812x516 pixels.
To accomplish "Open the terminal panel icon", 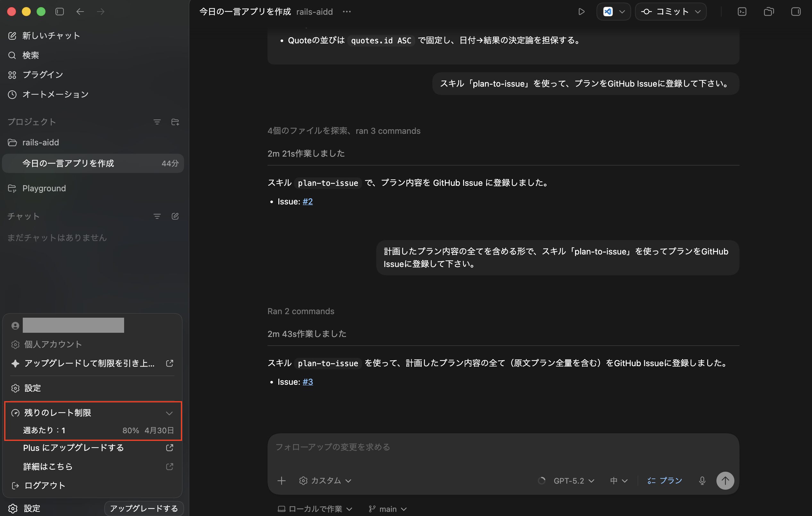I will pyautogui.click(x=742, y=12).
